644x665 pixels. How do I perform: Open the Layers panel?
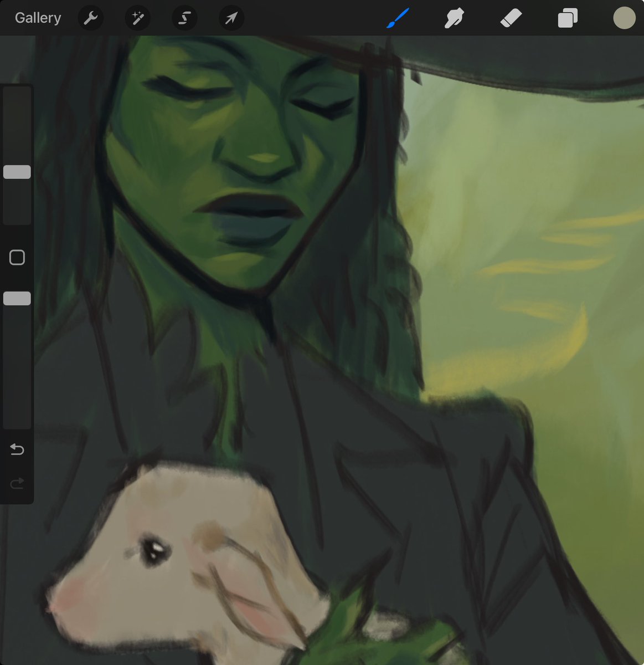pyautogui.click(x=568, y=18)
